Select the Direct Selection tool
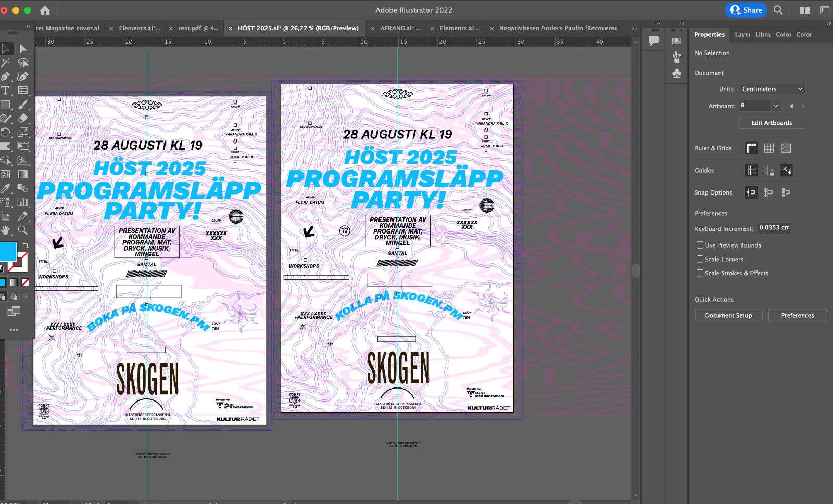The height and width of the screenshot is (504, 833). pyautogui.click(x=23, y=49)
